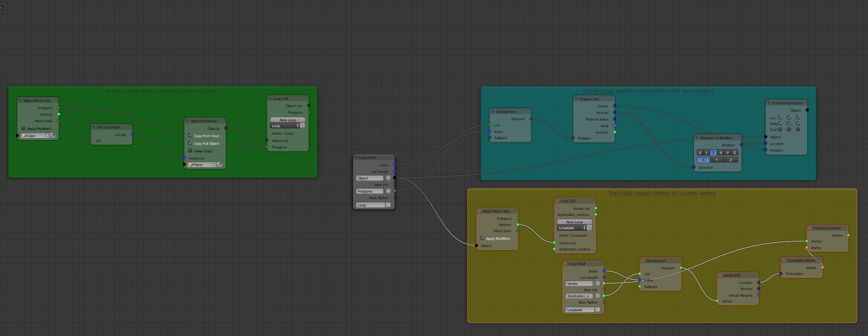Image resolution: width=868 pixels, height=336 pixels.
Task: Collapse the Get List Length node
Action: coord(94,127)
